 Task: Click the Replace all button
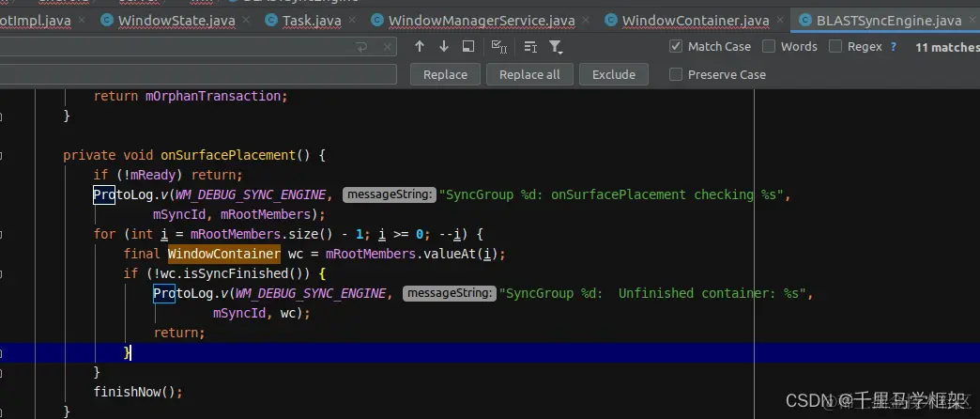pos(529,74)
